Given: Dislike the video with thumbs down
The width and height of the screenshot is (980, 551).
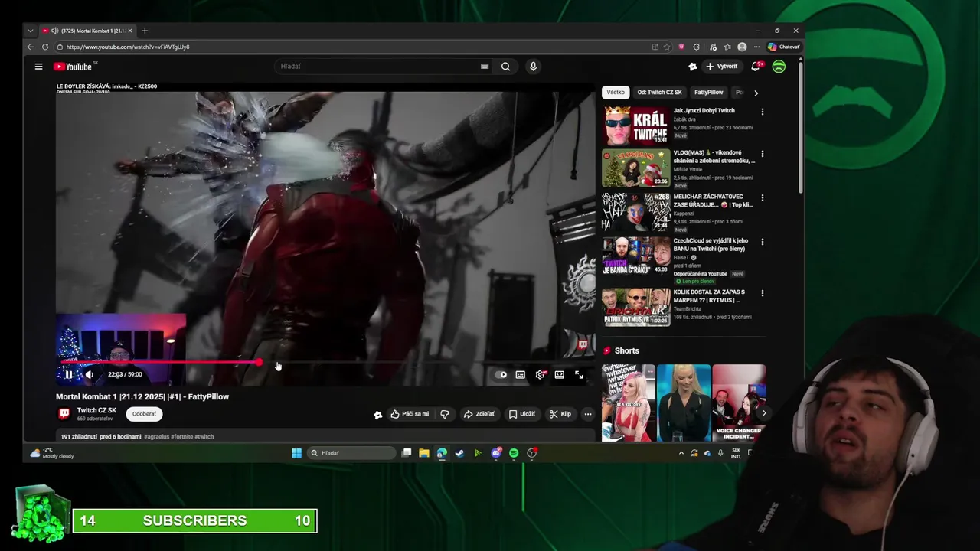Looking at the screenshot, I should [445, 414].
